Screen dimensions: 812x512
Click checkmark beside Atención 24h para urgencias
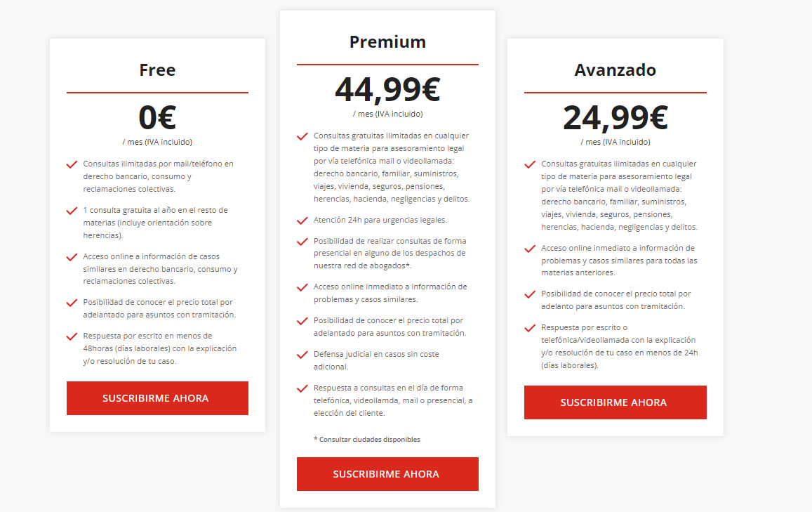coord(302,221)
